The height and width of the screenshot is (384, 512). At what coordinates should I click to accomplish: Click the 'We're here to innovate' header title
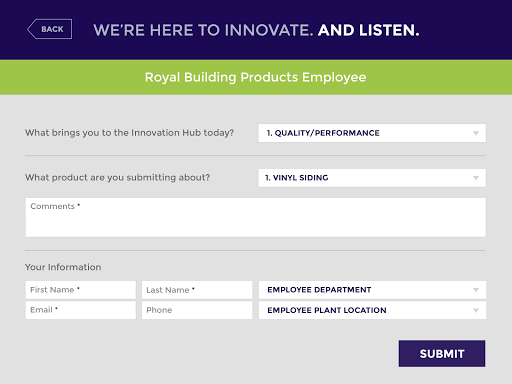coord(256,30)
